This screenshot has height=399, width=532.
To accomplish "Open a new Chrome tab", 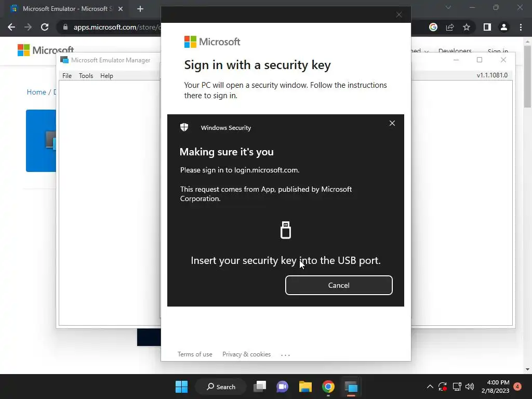I will [140, 9].
